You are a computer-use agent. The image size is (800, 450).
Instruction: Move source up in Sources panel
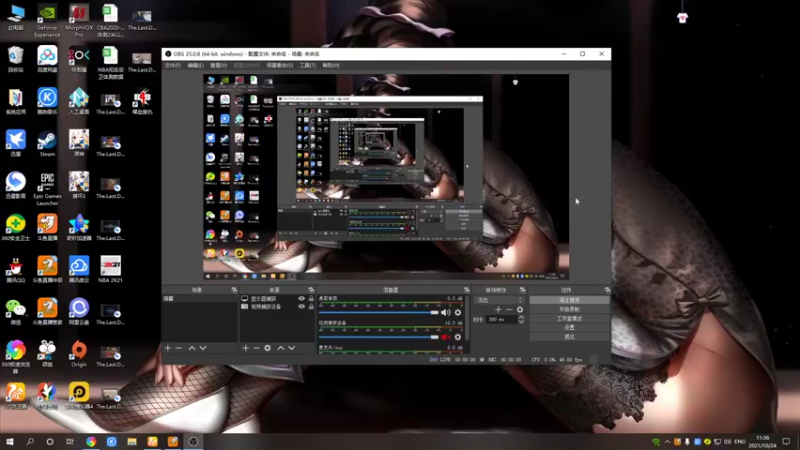[x=281, y=348]
